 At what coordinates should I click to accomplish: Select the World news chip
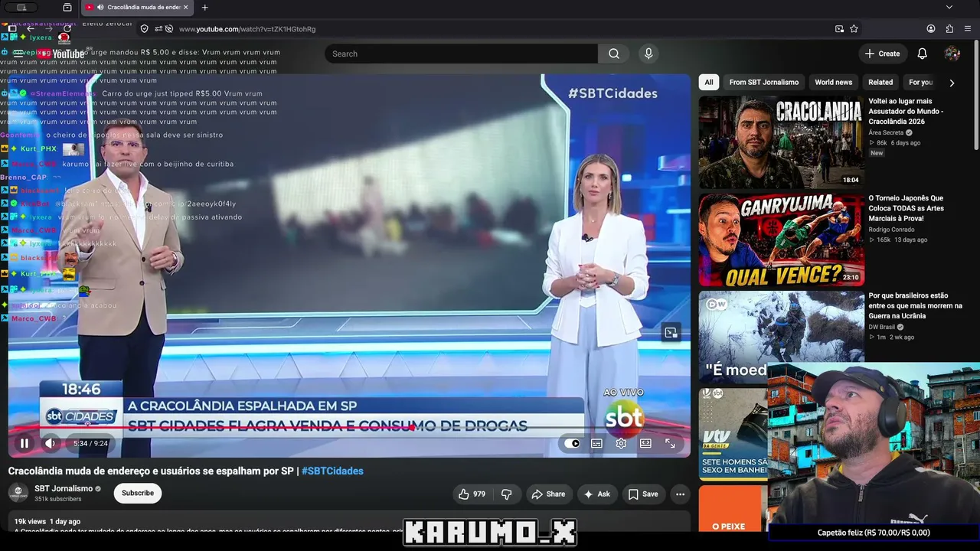coord(834,83)
